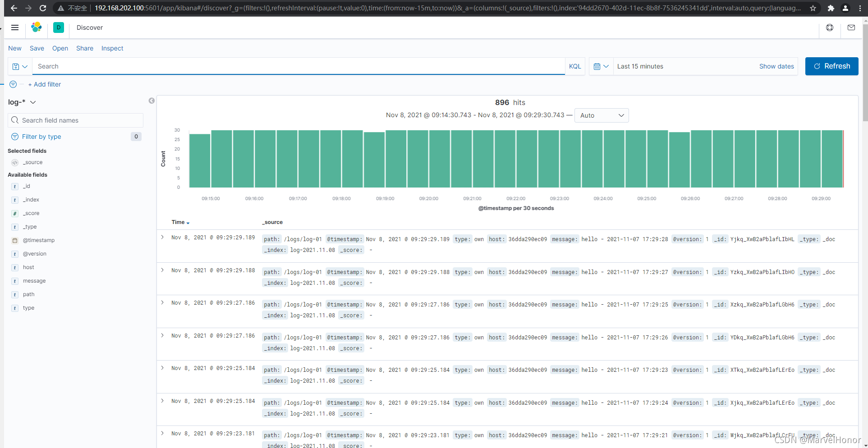Open Chrome's three-dot browser menu
This screenshot has width=868, height=448.
point(860,8)
